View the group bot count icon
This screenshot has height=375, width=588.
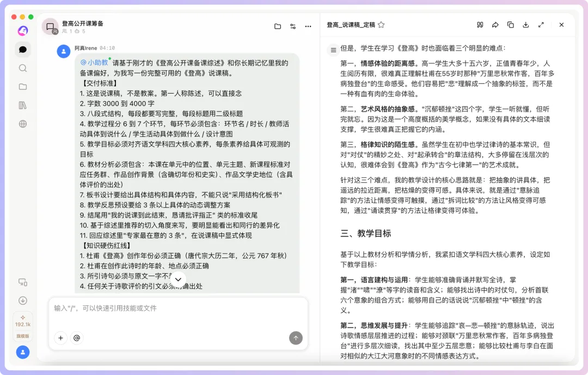click(x=77, y=32)
